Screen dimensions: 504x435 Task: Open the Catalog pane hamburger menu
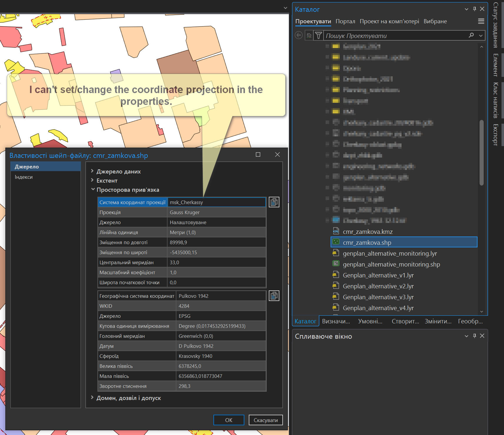pos(481,21)
